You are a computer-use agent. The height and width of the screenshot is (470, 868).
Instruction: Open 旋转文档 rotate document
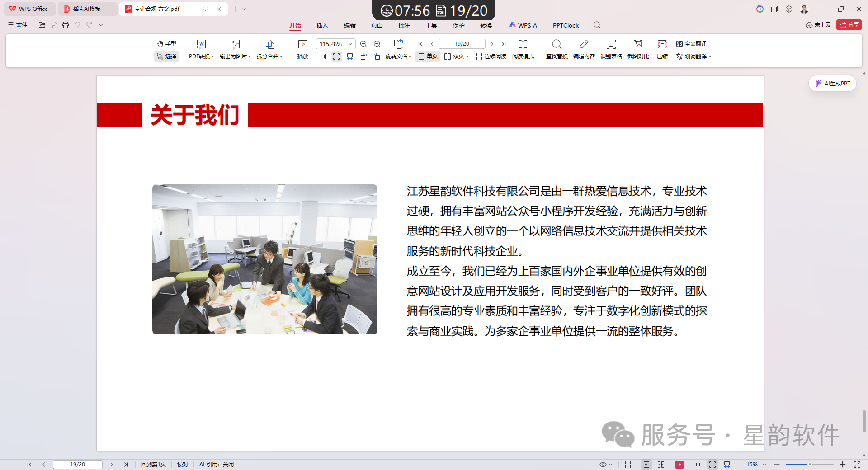[x=398, y=50]
